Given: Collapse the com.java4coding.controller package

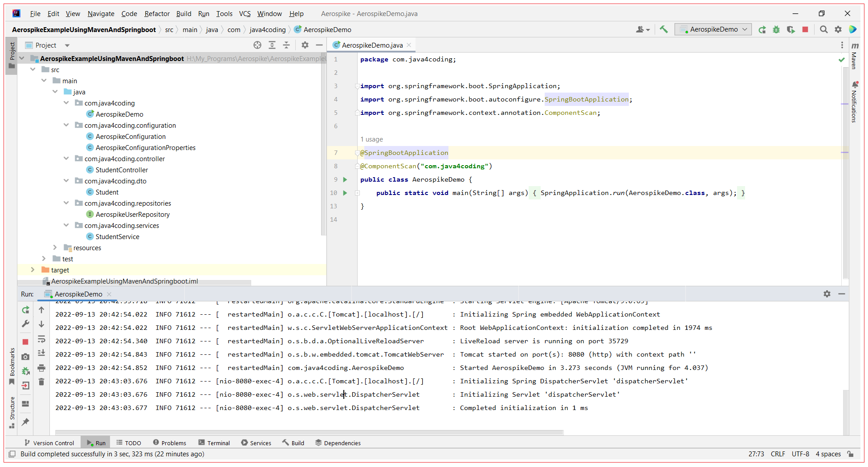Looking at the screenshot, I should click(66, 158).
